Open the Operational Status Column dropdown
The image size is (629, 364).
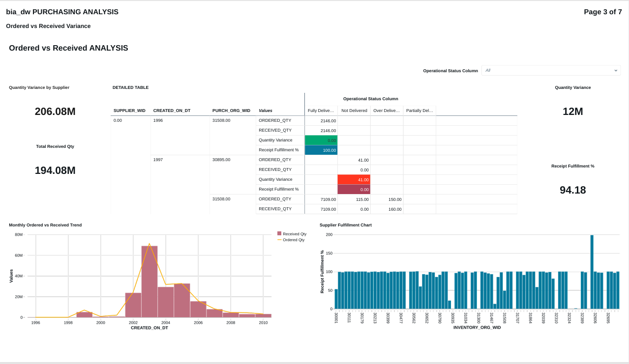[x=550, y=70]
